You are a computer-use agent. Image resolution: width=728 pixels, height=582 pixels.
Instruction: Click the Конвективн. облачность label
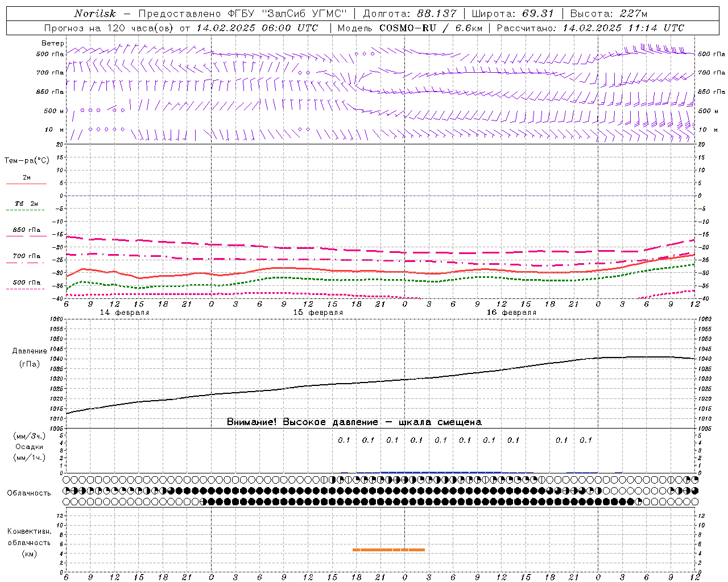pyautogui.click(x=29, y=537)
